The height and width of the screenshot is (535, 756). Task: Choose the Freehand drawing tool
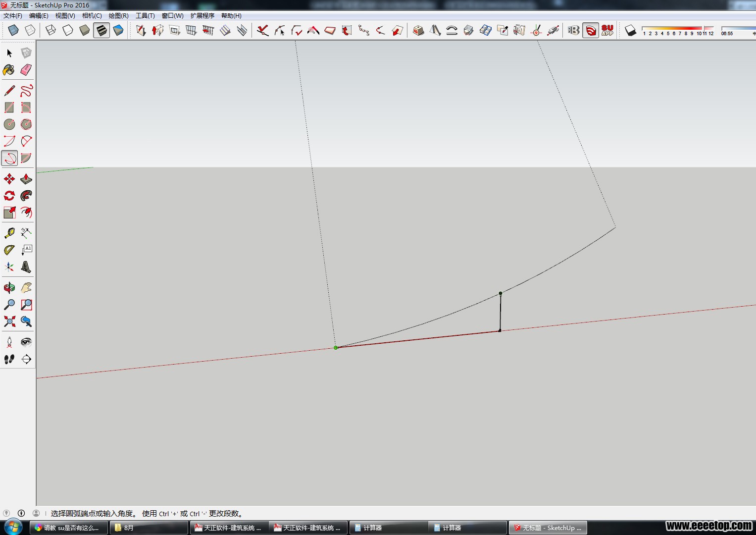pyautogui.click(x=26, y=91)
